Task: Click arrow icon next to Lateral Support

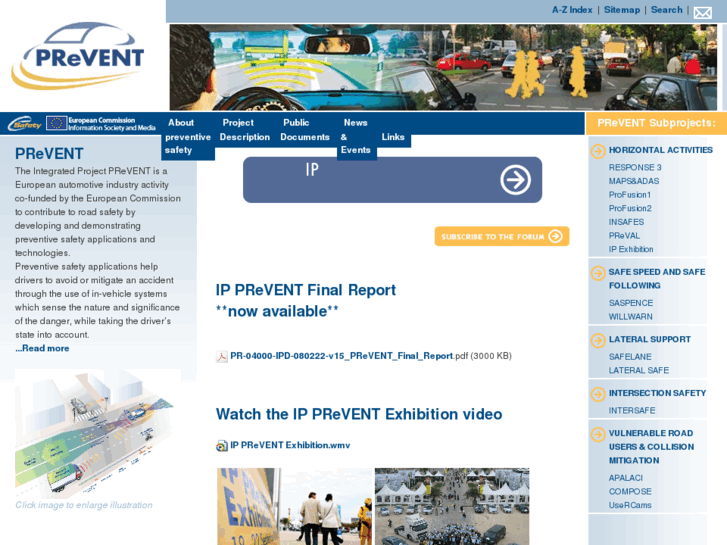Action: coord(598,340)
